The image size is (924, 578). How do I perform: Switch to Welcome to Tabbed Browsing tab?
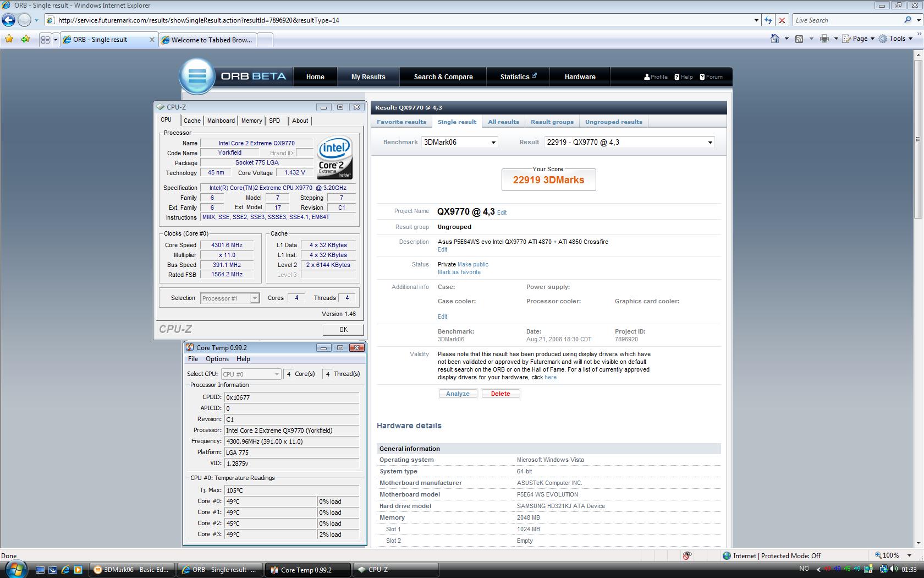click(x=207, y=40)
